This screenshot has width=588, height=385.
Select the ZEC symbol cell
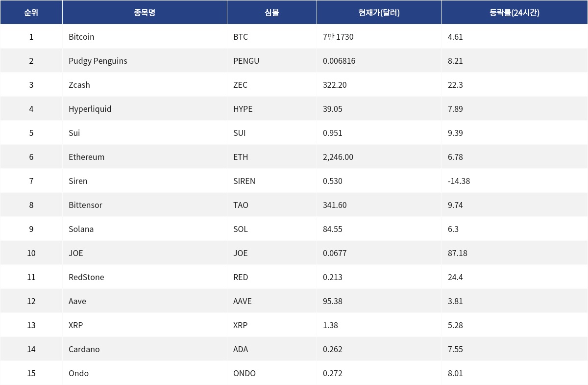click(241, 85)
